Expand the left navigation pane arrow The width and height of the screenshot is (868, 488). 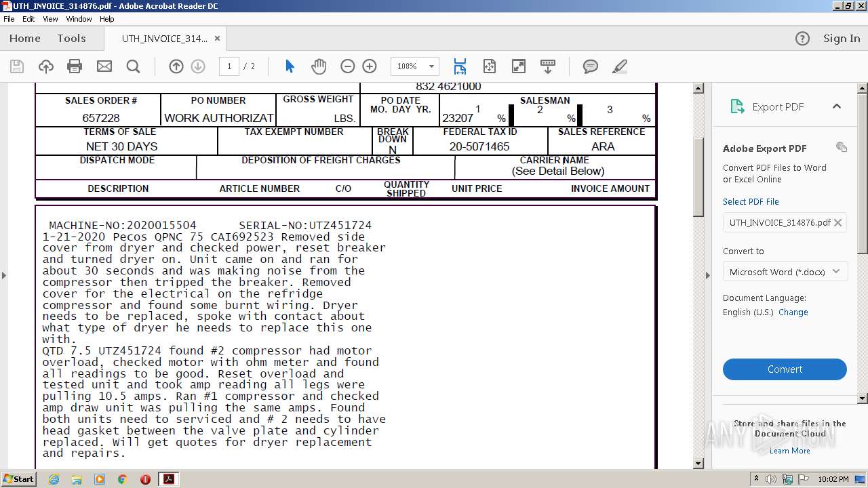tap(4, 275)
